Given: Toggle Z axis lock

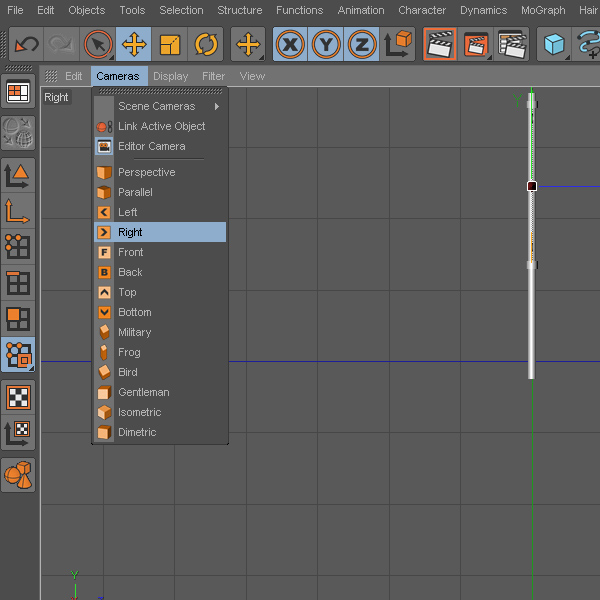Looking at the screenshot, I should coord(361,44).
